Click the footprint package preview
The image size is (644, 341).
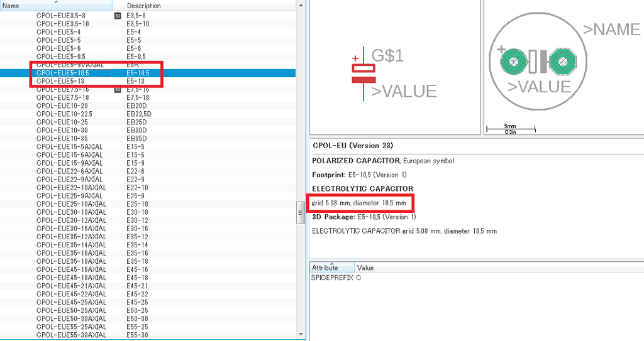[538, 61]
